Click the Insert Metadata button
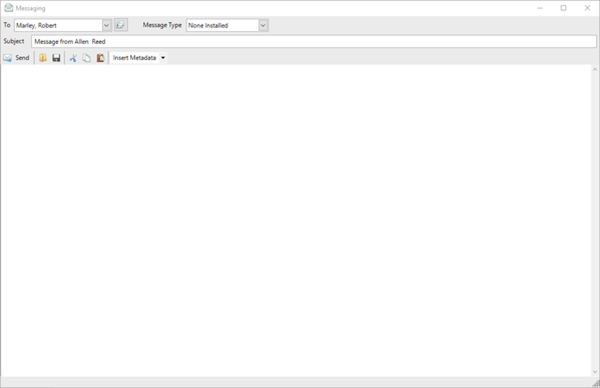Image resolution: width=600 pixels, height=388 pixels. pos(134,58)
